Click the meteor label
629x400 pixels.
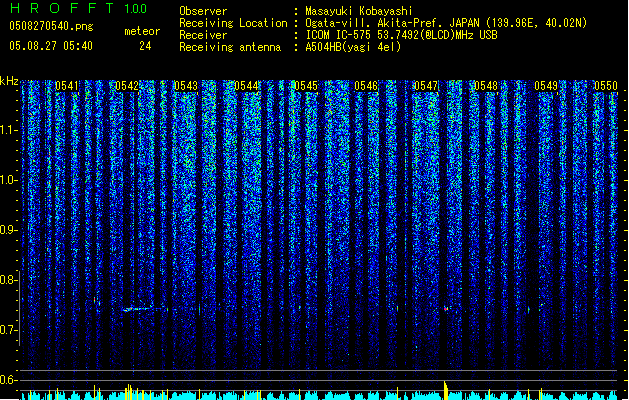142,31
